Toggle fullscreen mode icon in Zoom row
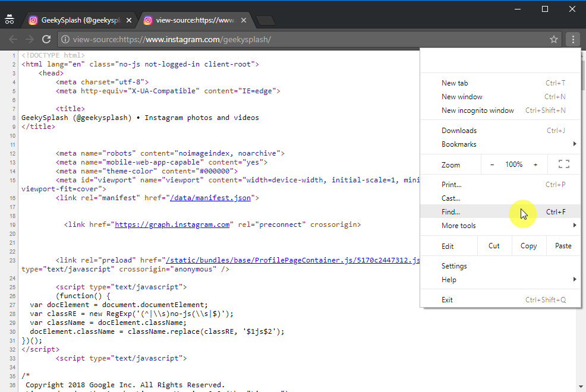This screenshot has width=586, height=392. pyautogui.click(x=564, y=165)
